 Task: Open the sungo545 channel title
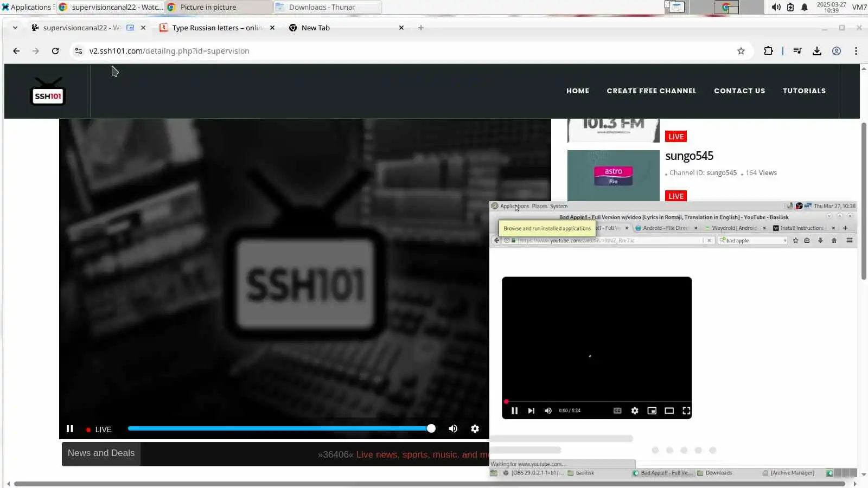[x=689, y=156]
